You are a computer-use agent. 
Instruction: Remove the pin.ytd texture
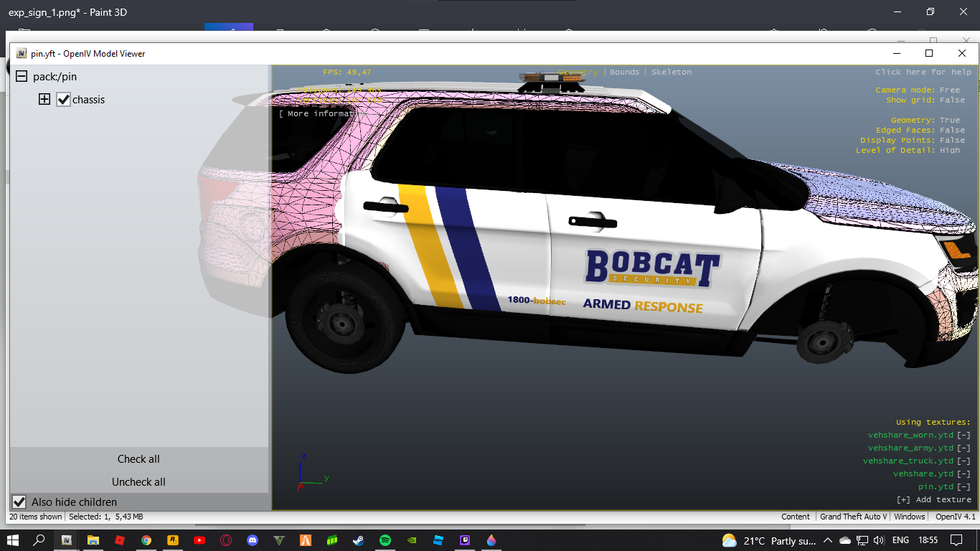963,487
